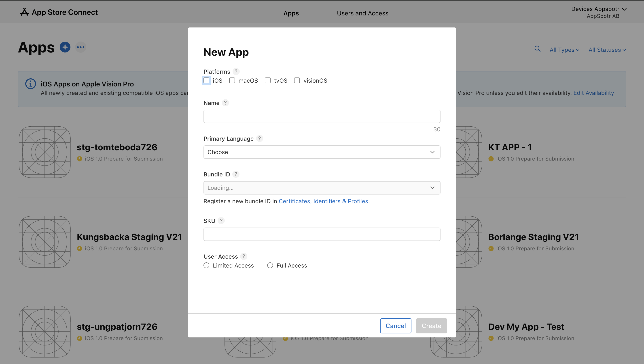
Task: Click the New App dialog title
Action: coord(226,52)
